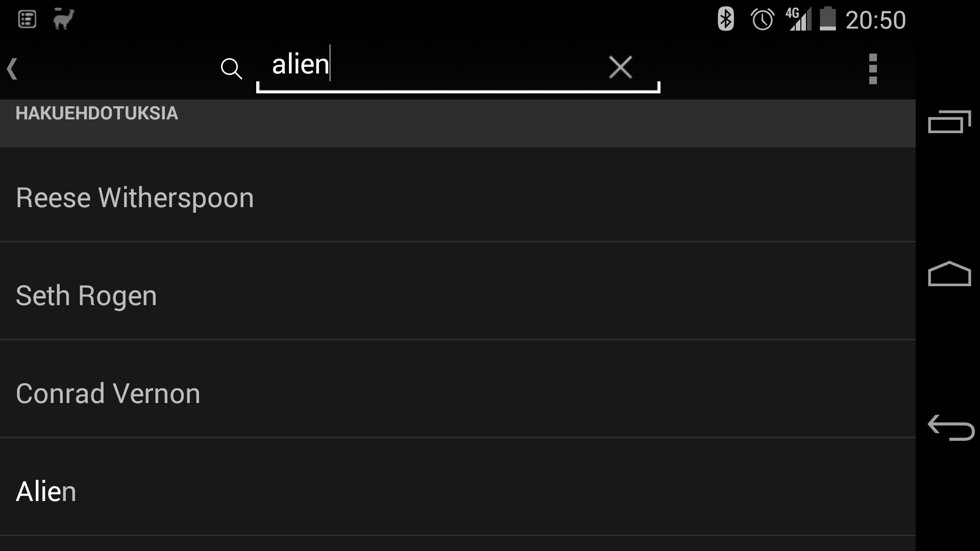The image size is (980, 551).
Task: Tap the list notification icon in status bar
Action: 27,19
